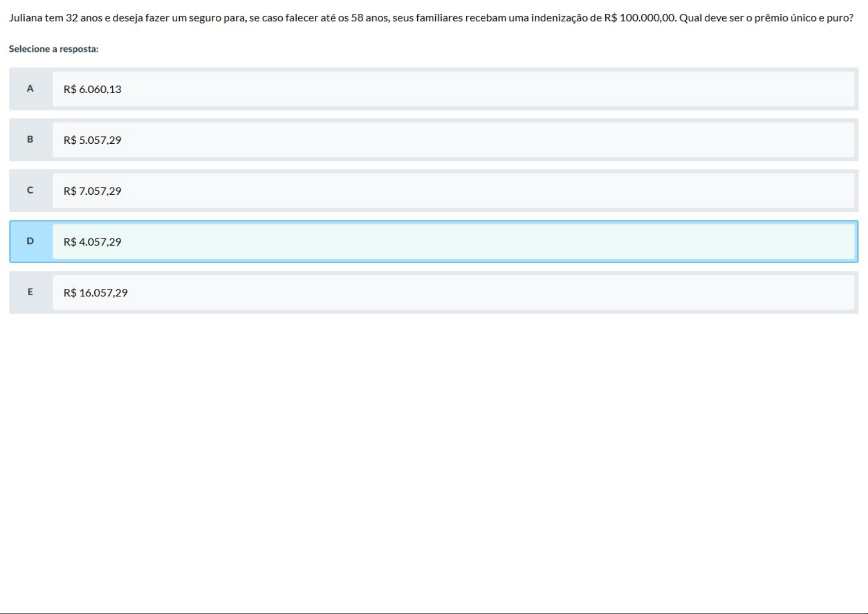Click the question text about Juliana's seguro

(431, 18)
